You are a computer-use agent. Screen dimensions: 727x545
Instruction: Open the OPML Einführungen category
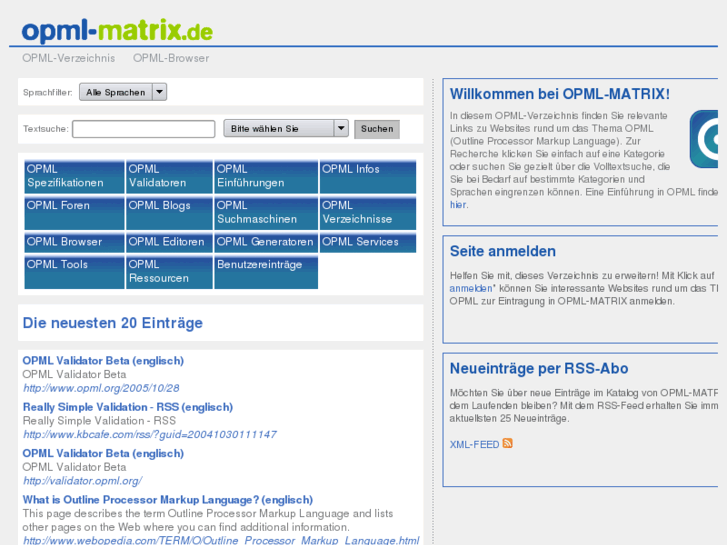pos(266,177)
